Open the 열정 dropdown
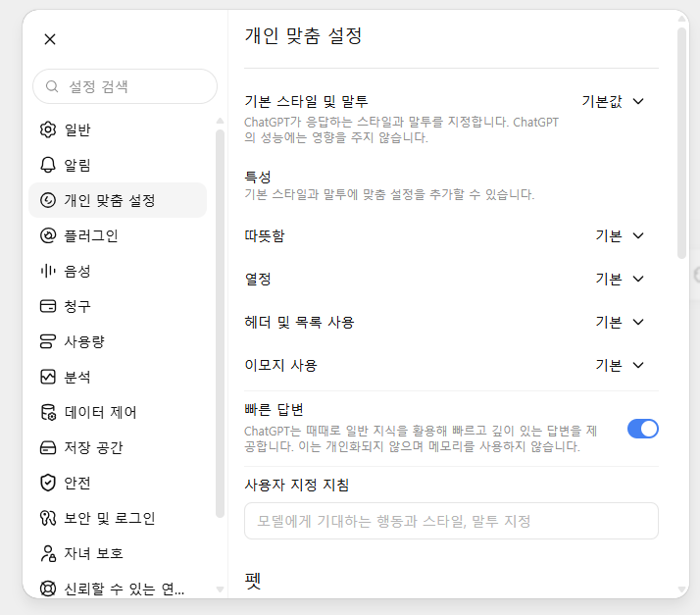This screenshot has width=700, height=615. (x=620, y=279)
